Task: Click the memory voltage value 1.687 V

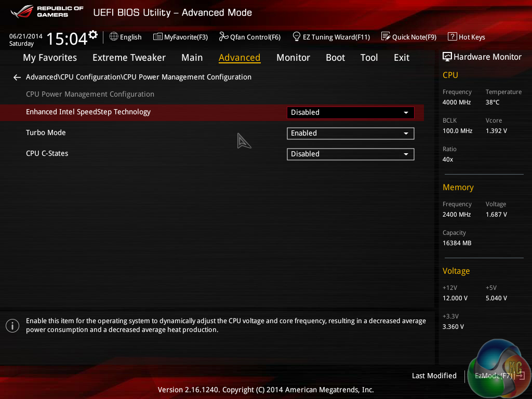Action: tap(496, 215)
